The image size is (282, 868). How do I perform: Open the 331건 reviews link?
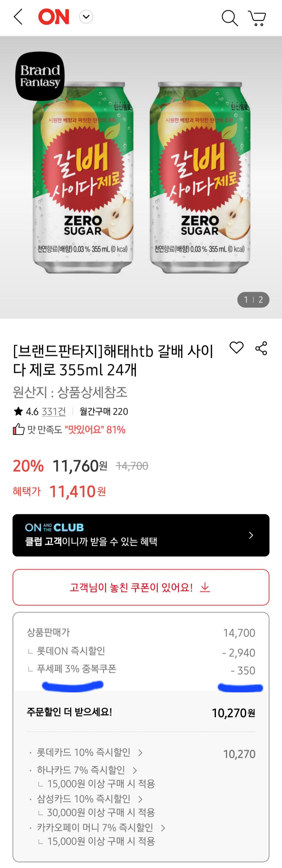54,411
